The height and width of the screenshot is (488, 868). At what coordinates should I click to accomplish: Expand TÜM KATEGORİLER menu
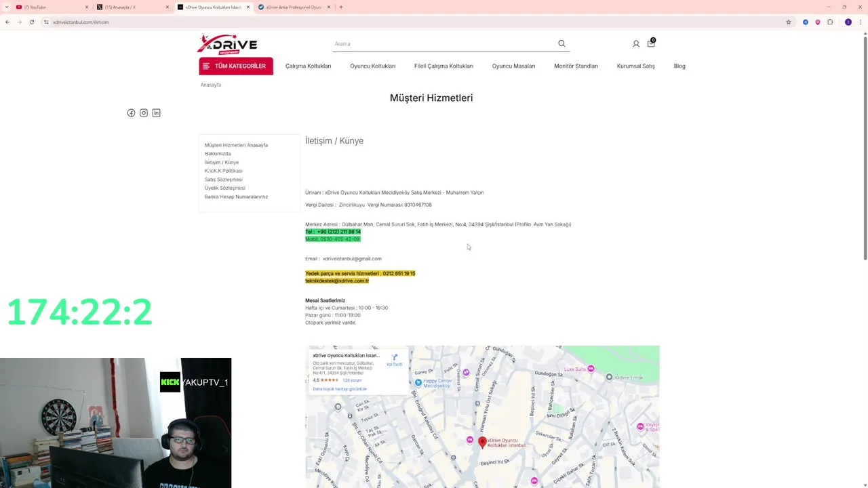pos(236,66)
